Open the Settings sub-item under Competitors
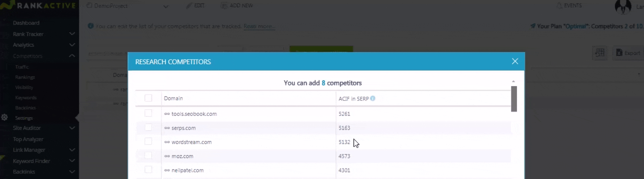644x179 pixels. pyautogui.click(x=24, y=118)
